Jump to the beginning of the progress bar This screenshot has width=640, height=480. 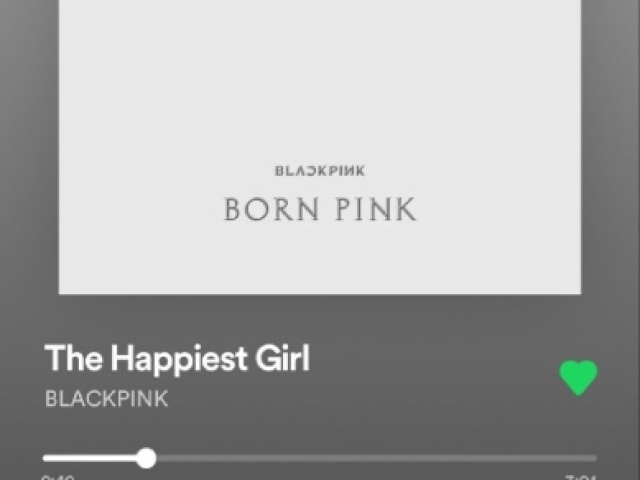45,458
